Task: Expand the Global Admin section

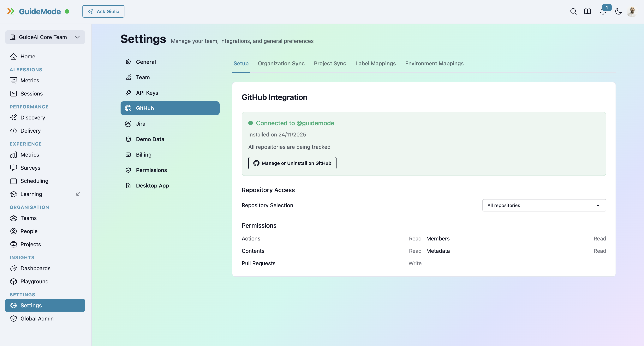Action: pyautogui.click(x=37, y=319)
